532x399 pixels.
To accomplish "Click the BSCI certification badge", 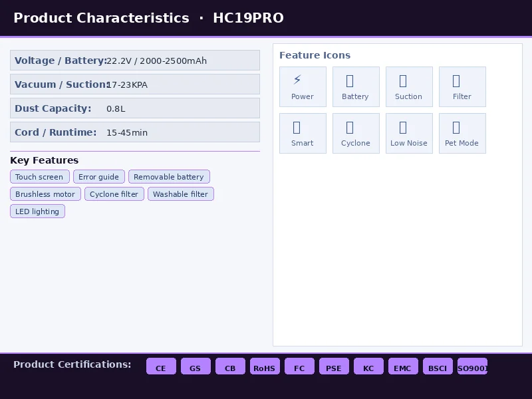I will tap(438, 366).
